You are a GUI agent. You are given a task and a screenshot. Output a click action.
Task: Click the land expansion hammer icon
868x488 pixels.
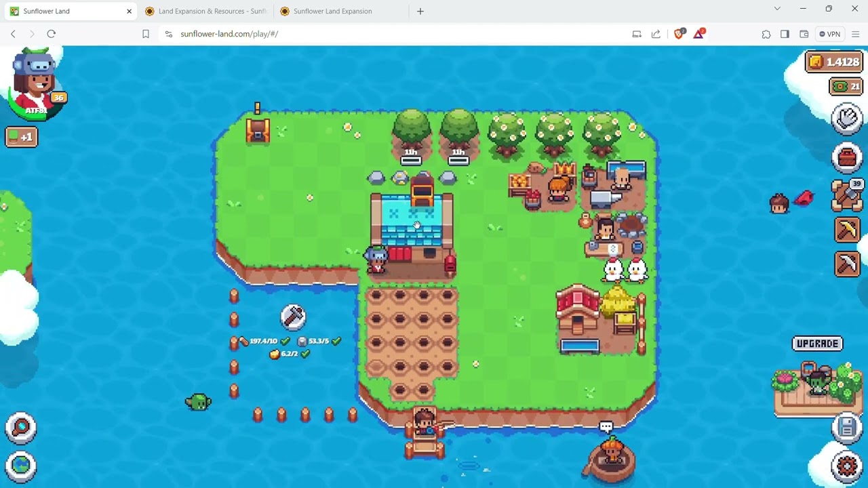(293, 317)
